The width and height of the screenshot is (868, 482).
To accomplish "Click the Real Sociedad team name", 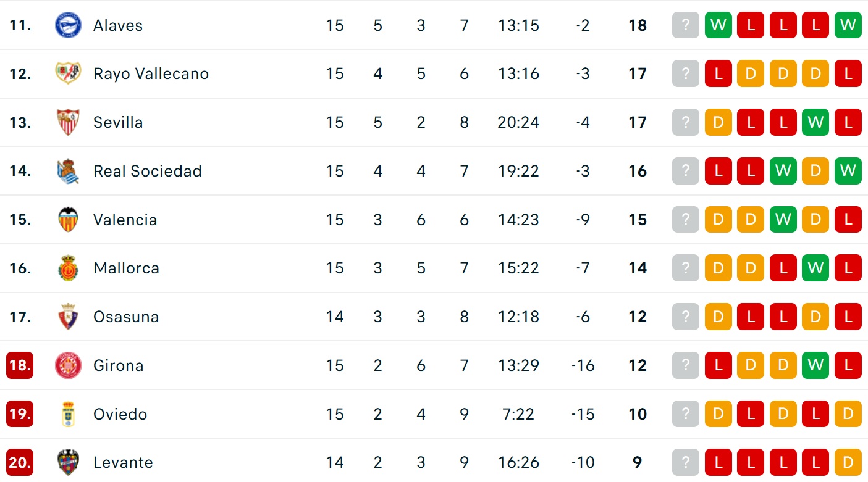I will [x=147, y=171].
